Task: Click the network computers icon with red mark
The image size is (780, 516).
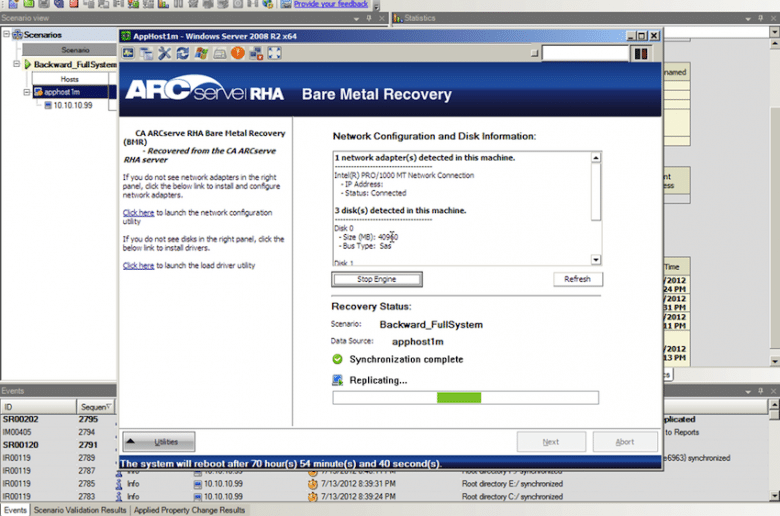Action: 256,53
